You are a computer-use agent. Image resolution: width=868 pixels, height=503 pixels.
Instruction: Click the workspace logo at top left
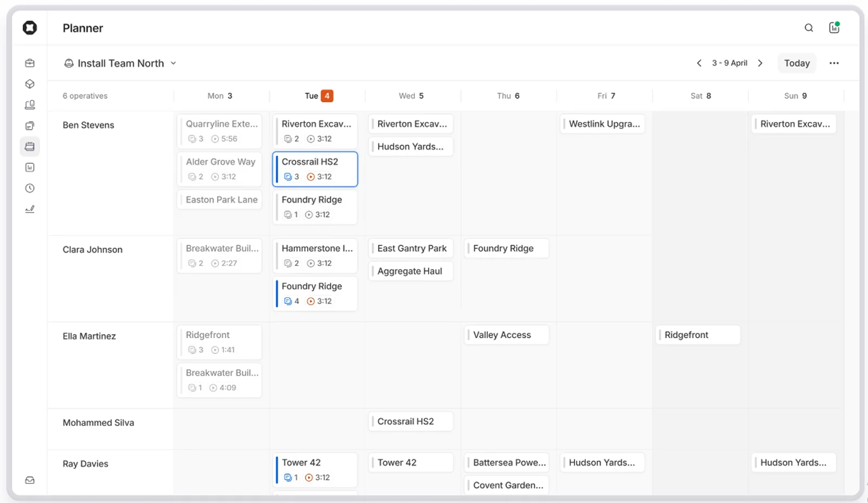(30, 28)
